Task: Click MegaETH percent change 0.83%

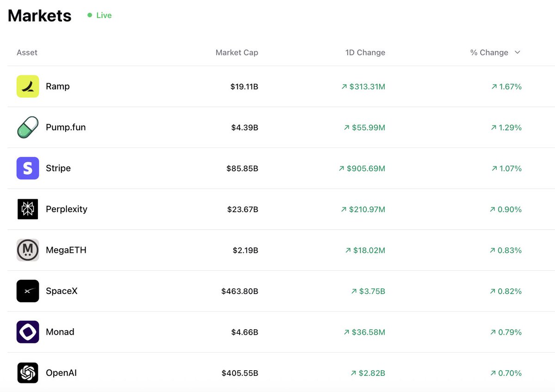Action: tap(506, 250)
